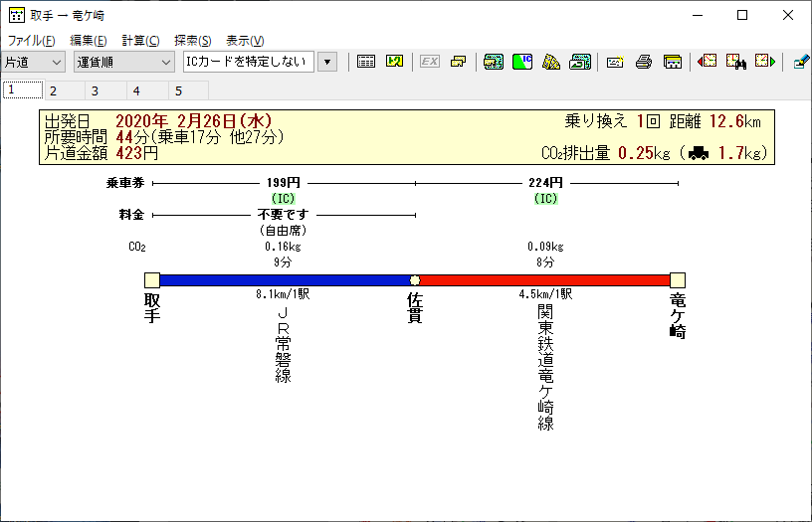The width and height of the screenshot is (812, 522).
Task: Click the (自由席) seat label
Action: (x=283, y=231)
